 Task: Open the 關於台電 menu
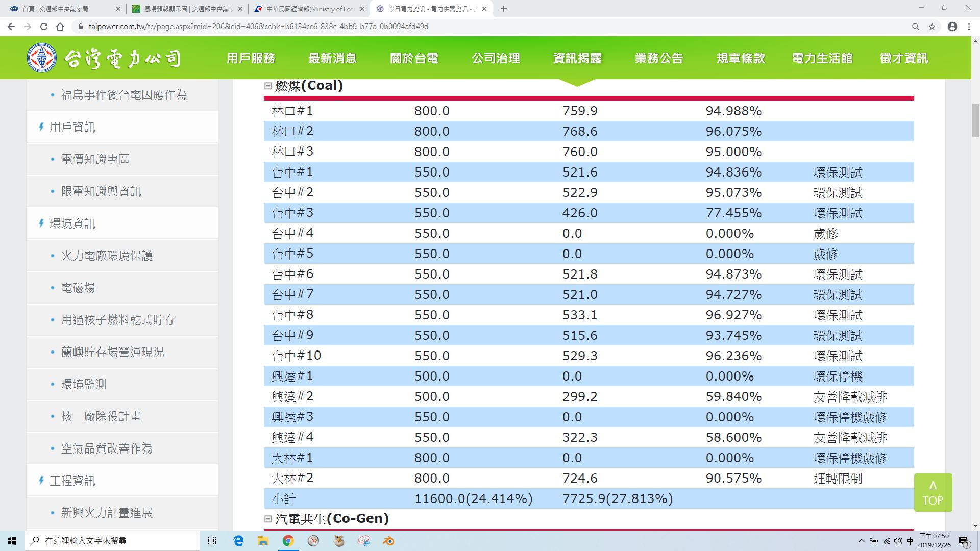[x=414, y=58]
